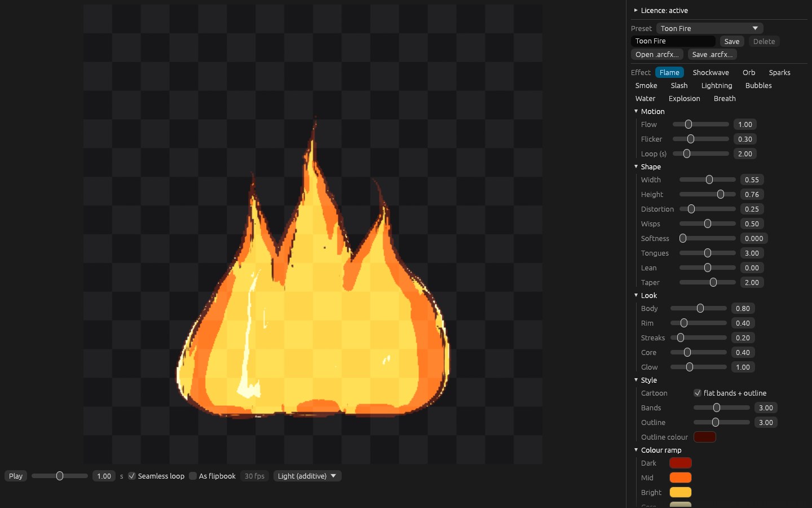The height and width of the screenshot is (508, 812).
Task: Expand the Licence: active section
Action: tap(661, 10)
